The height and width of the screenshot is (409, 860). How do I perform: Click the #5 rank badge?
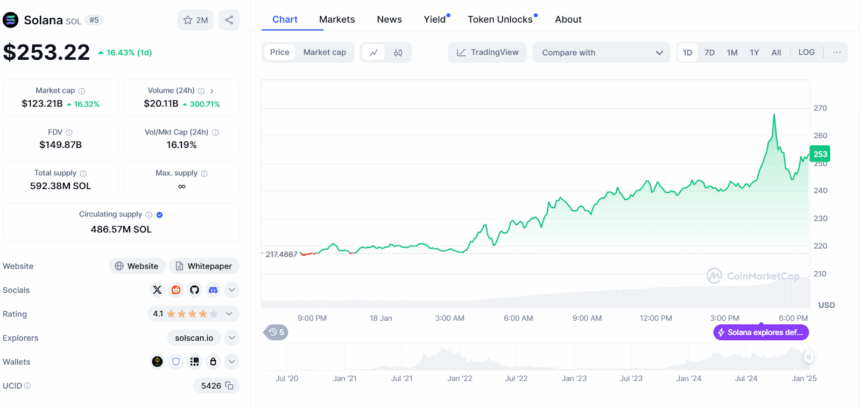pos(94,20)
